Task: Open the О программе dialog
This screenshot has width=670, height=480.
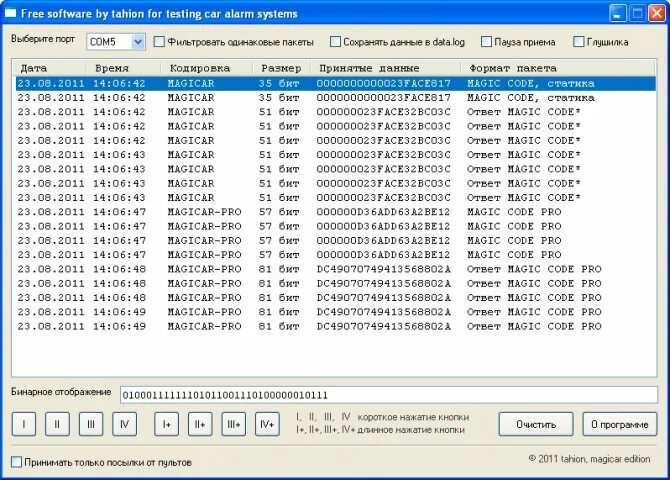Action: click(x=620, y=424)
